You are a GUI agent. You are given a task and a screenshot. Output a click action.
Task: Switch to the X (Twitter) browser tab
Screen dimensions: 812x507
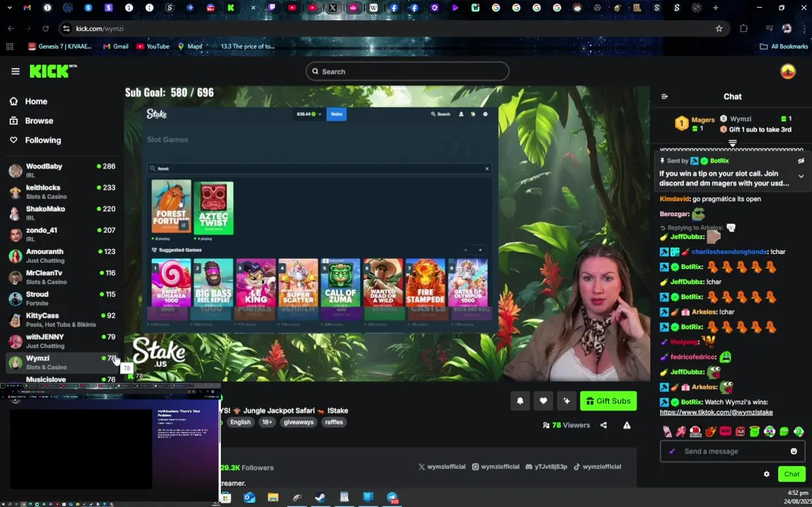coord(332,8)
